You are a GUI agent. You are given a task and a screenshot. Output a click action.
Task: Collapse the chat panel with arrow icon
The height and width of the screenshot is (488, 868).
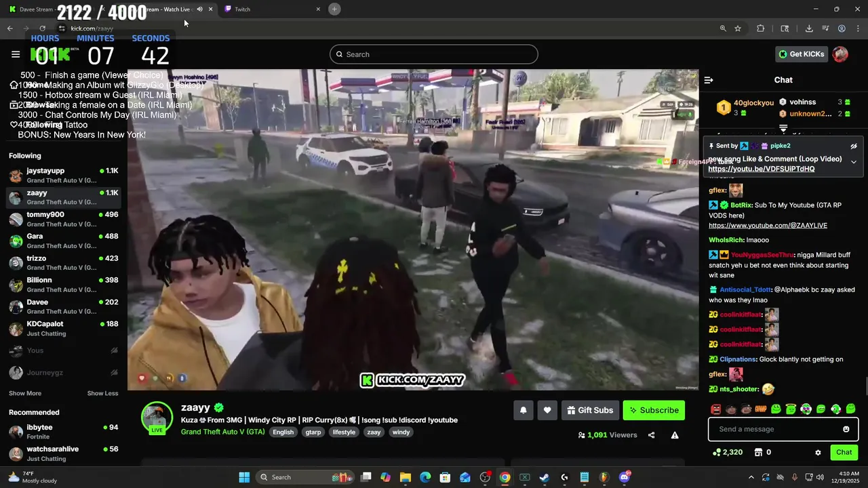point(709,80)
